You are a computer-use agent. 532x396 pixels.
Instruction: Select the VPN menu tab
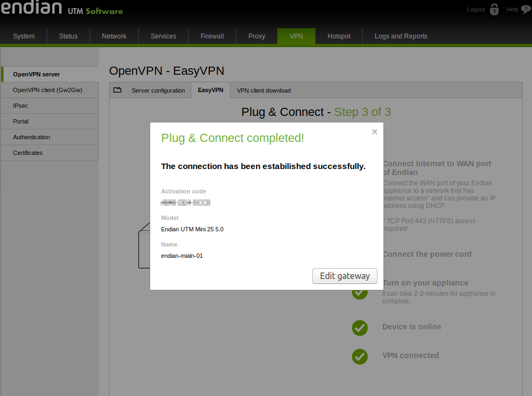(x=296, y=36)
